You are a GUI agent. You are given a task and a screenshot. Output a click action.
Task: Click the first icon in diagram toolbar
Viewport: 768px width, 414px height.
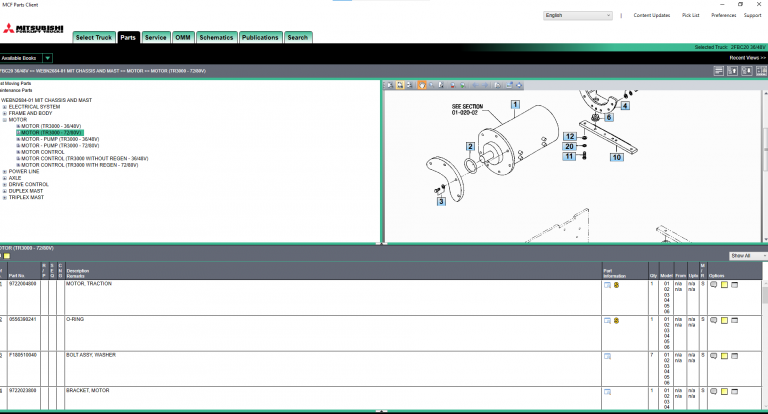point(390,85)
